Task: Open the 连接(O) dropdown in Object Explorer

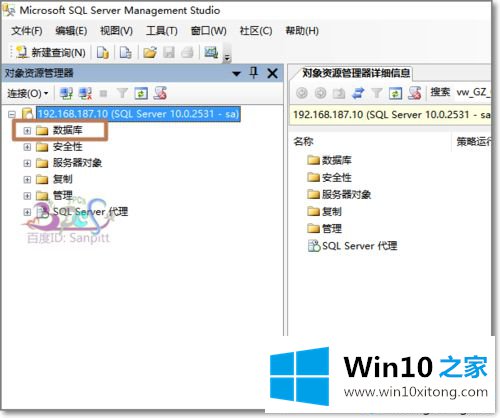Action: [28, 94]
